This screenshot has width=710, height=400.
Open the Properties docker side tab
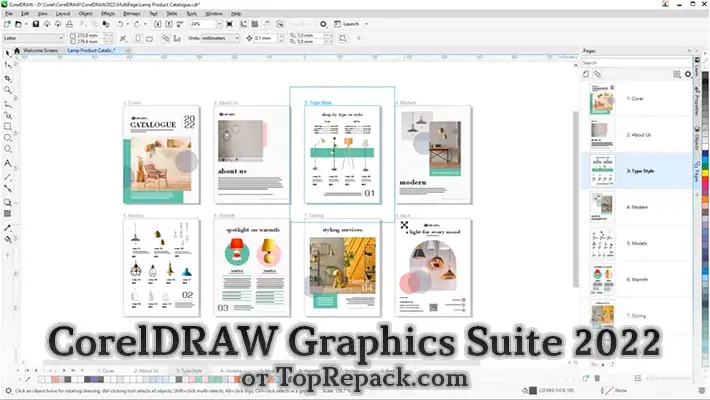697,101
